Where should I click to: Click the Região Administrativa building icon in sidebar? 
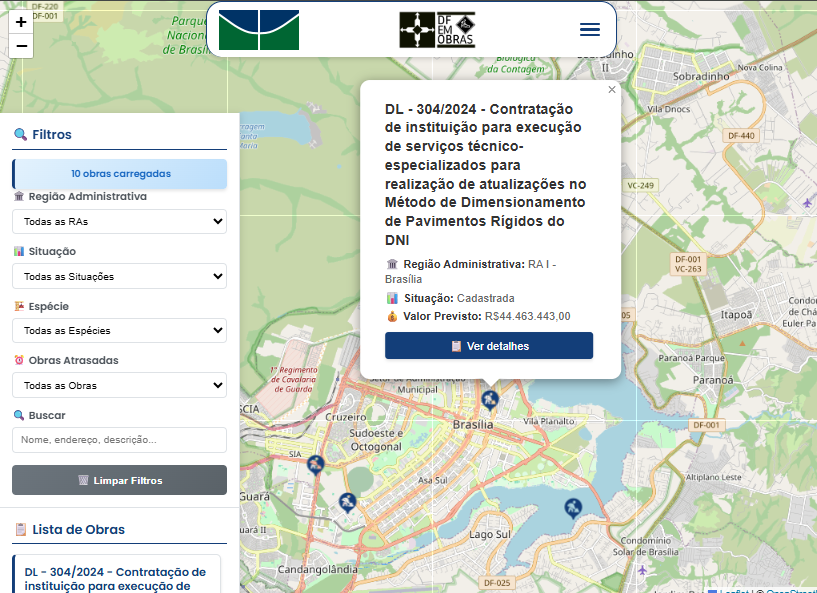point(19,196)
